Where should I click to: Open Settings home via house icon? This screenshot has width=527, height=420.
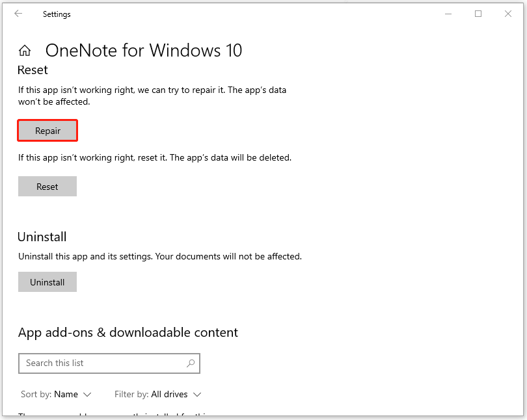pyautogui.click(x=25, y=51)
